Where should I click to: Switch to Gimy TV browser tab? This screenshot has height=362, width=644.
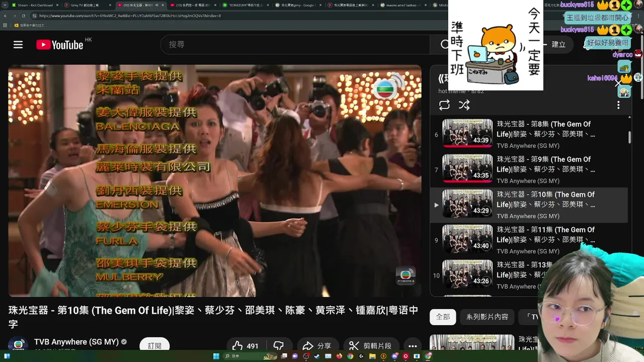tap(87, 5)
